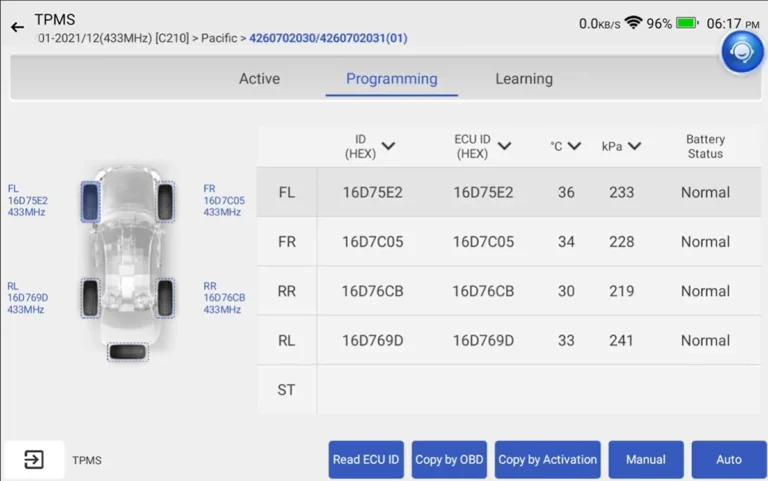Click ECU ID 16D76CB in RR row
The width and height of the screenshot is (768, 481).
(483, 291)
